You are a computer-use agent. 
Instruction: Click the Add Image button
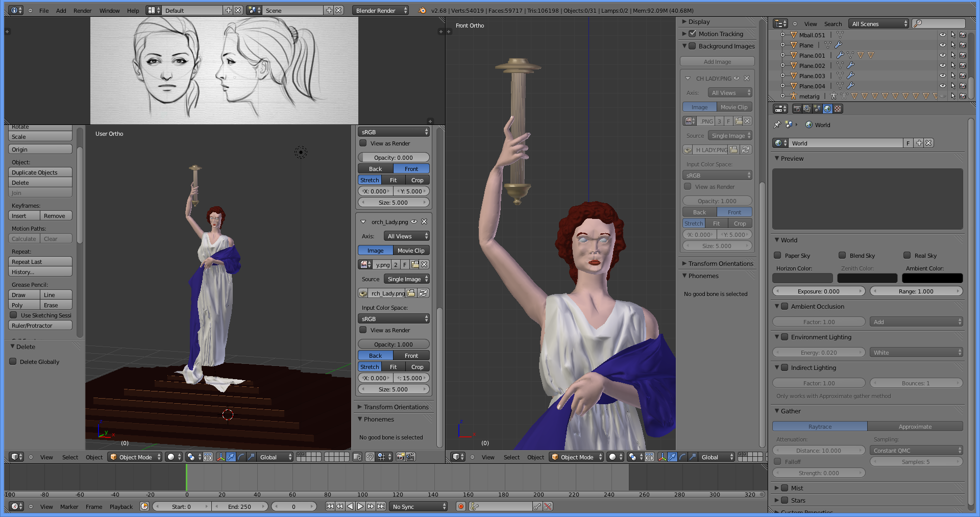pos(717,61)
